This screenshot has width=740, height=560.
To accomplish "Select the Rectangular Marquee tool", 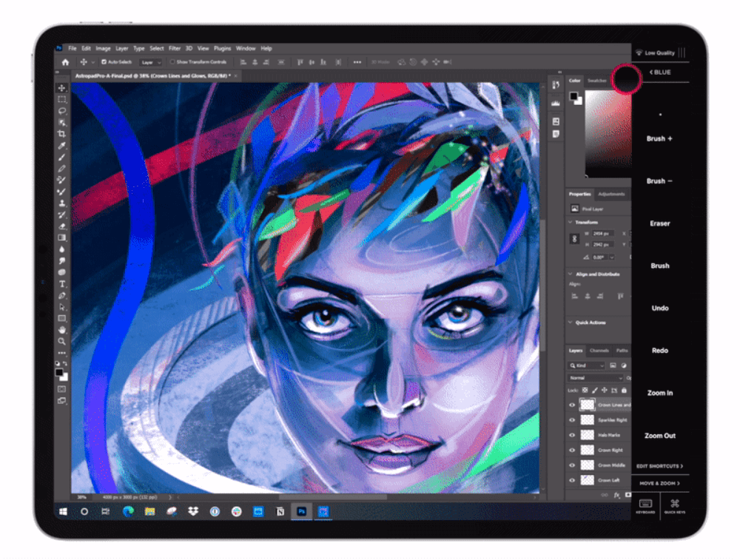I will (x=62, y=100).
